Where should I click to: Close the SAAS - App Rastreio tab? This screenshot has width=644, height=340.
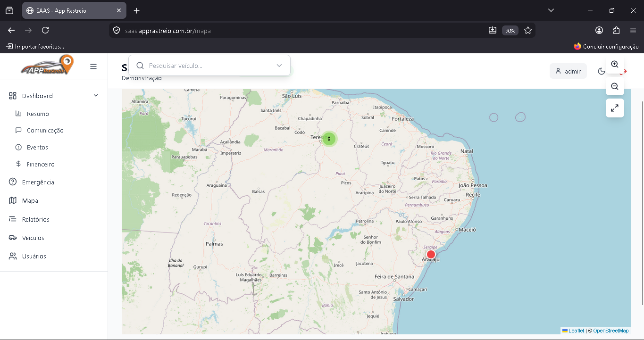(x=118, y=10)
